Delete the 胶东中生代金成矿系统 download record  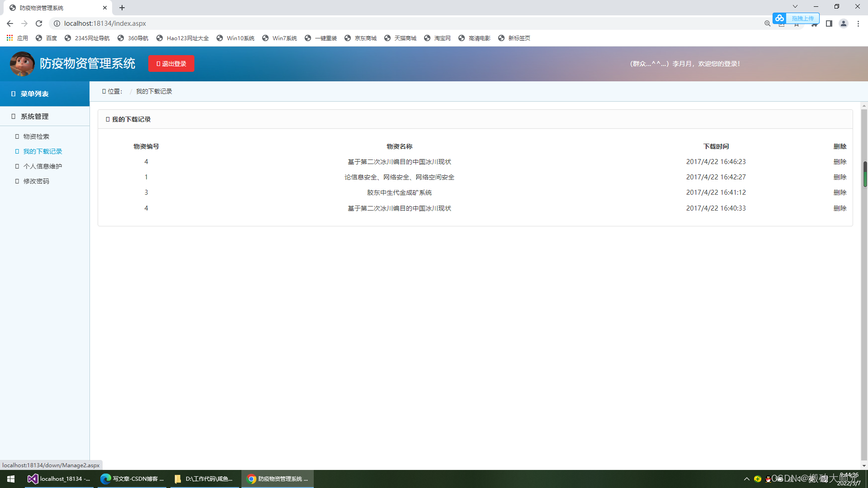[x=840, y=192]
